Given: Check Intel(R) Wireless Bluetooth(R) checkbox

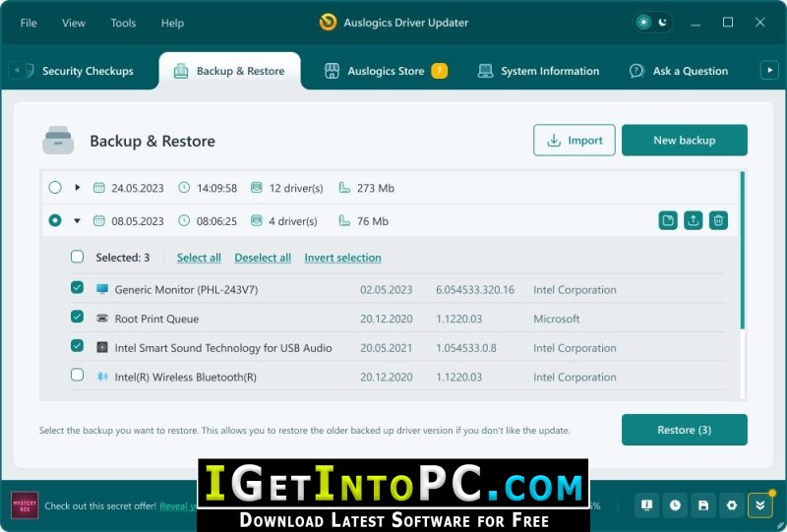Looking at the screenshot, I should tap(78, 375).
